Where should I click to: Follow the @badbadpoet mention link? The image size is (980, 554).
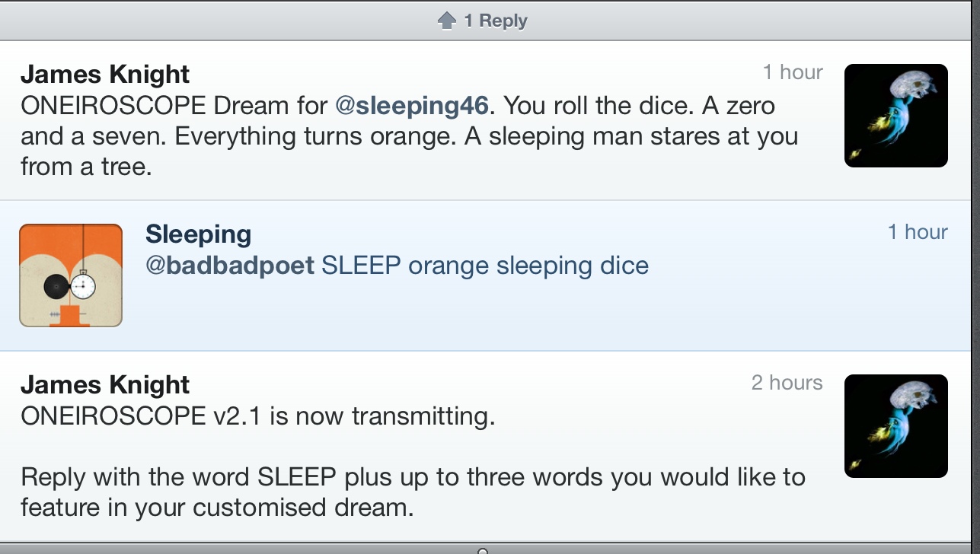coord(230,266)
